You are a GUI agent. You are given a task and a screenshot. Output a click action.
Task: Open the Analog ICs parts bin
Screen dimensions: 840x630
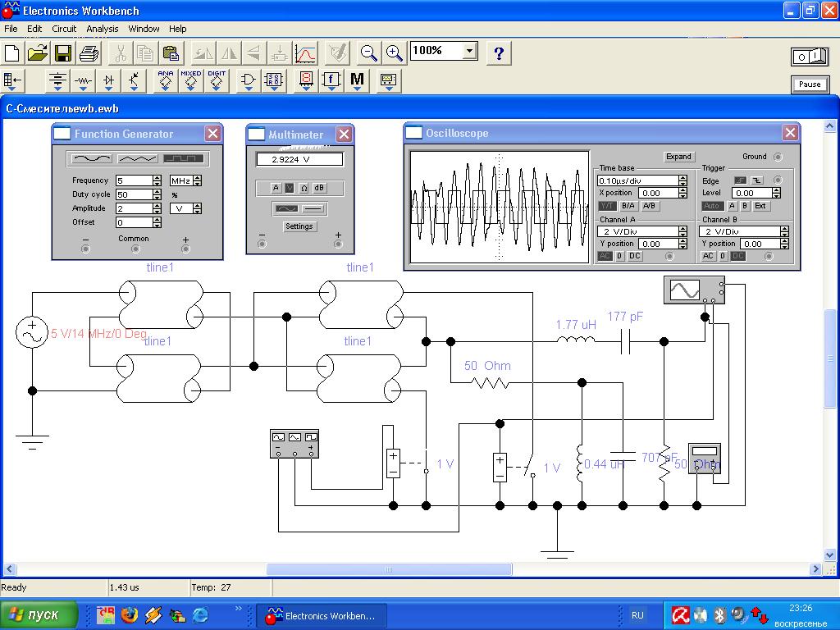click(x=166, y=80)
